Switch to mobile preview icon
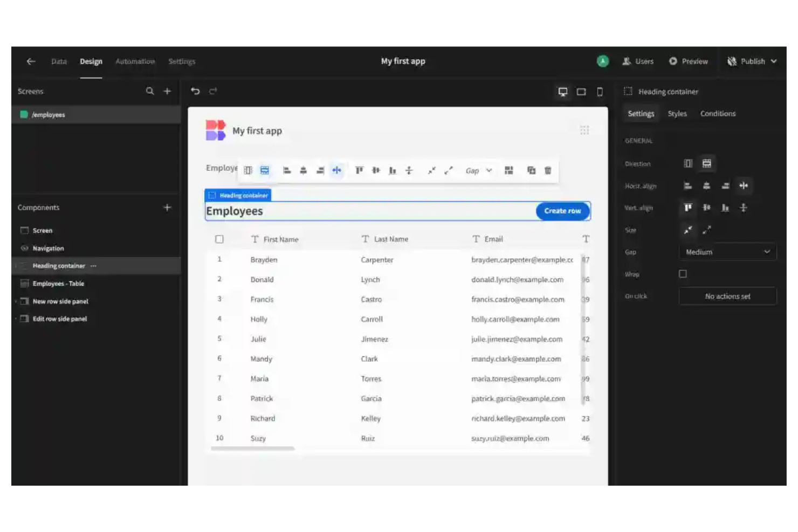 [600, 92]
